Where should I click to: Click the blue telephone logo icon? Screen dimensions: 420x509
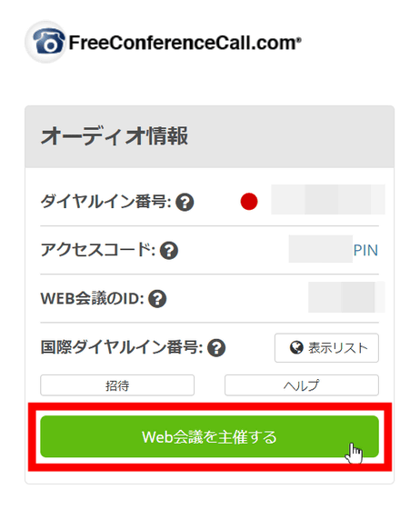point(46,42)
